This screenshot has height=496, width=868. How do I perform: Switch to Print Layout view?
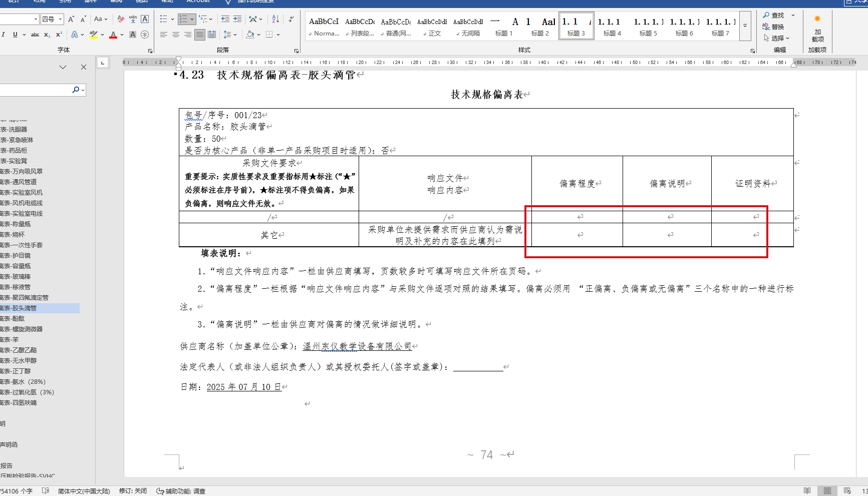point(827,491)
